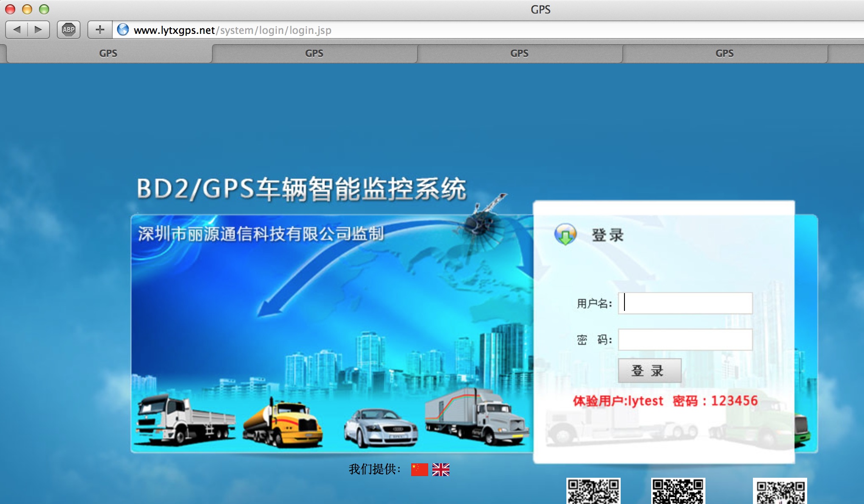Screen dimensions: 864x504
Task: Click the green download arrow login icon
Action: coord(566,235)
